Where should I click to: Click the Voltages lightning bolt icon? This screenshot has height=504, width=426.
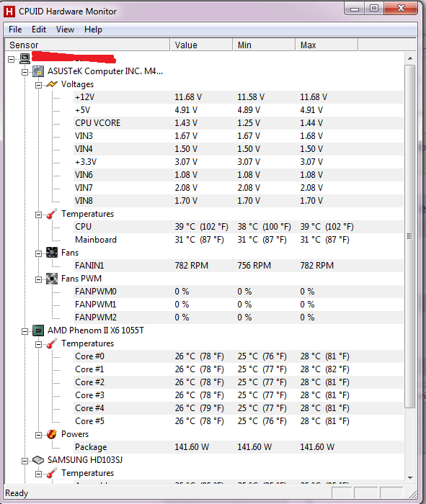tap(51, 84)
